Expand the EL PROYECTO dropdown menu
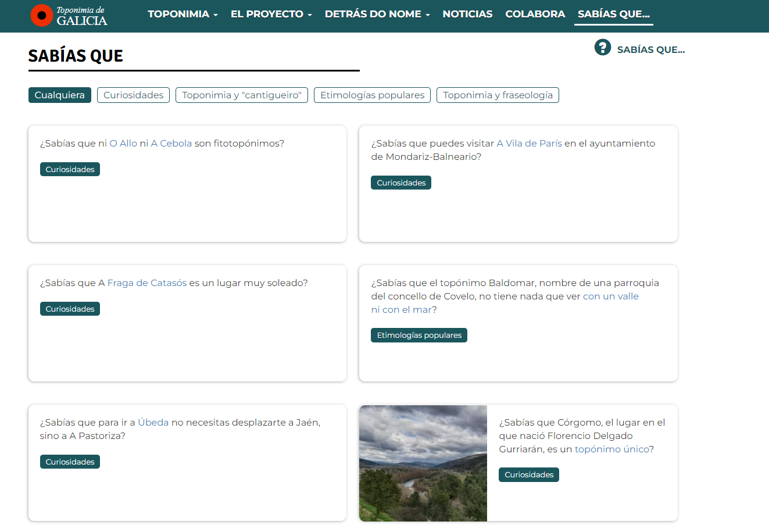The height and width of the screenshot is (532, 769). point(271,14)
